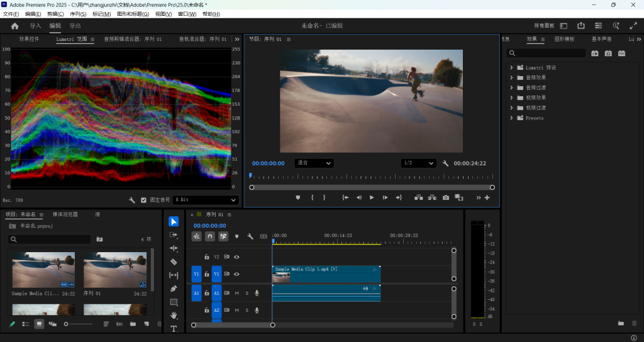644x342 pixels.
Task: Switch project panel to list view
Action: tap(25, 324)
